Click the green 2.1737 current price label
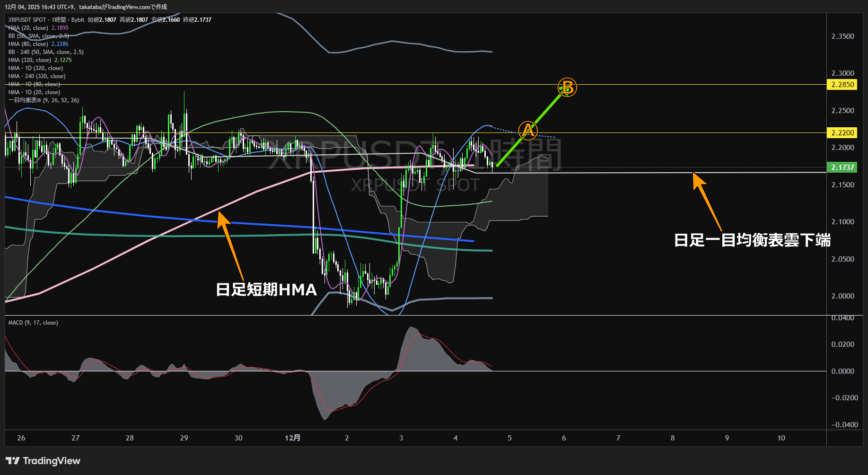The width and height of the screenshot is (868, 475). [842, 167]
